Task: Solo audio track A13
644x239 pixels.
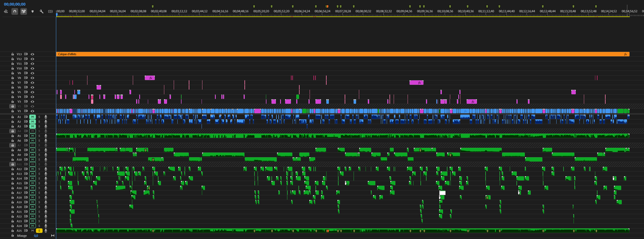Action: tap(39, 173)
